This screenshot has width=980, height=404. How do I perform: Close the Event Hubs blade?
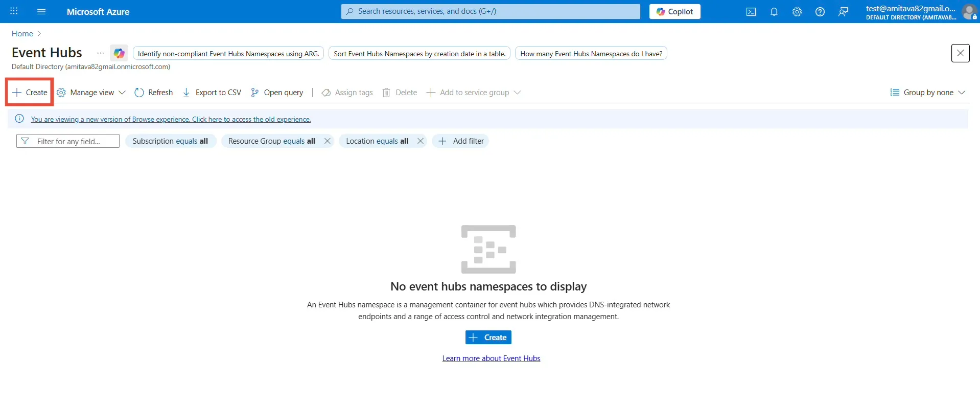961,53
